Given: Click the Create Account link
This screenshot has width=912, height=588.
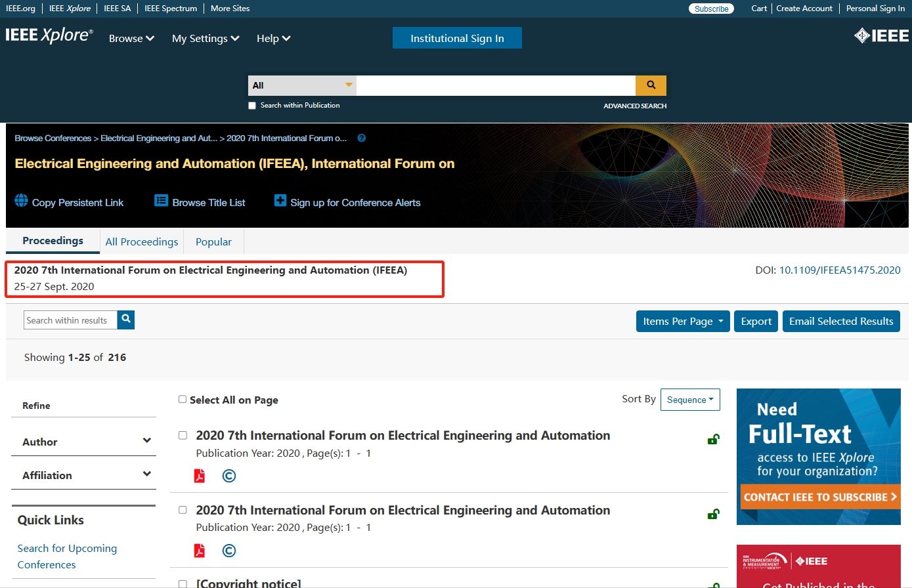Looking at the screenshot, I should coord(804,9).
